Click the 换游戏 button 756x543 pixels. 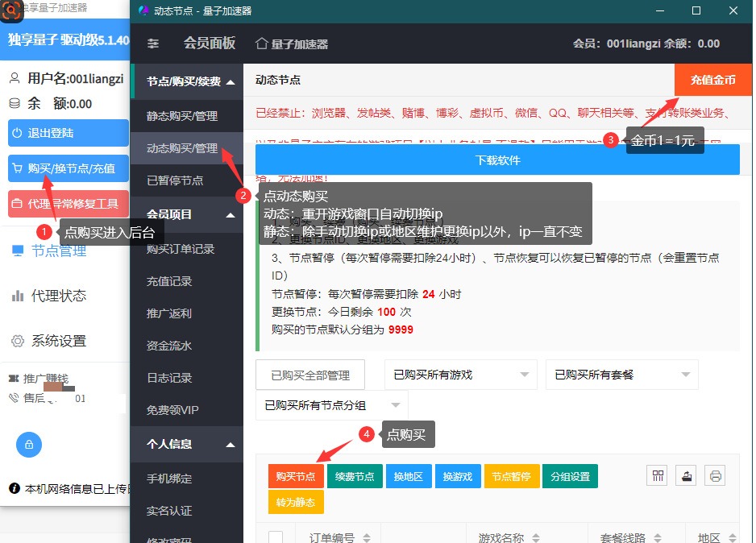click(458, 476)
